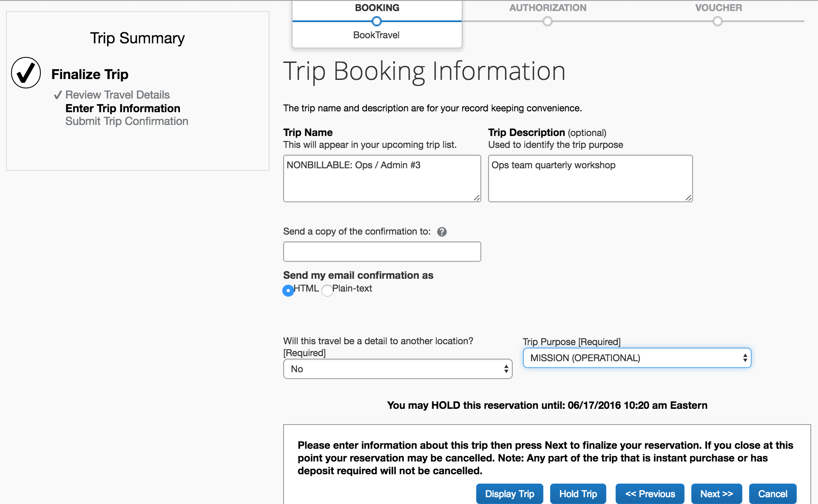This screenshot has height=504, width=818.
Task: Click the Hold Trip button
Action: (x=578, y=494)
